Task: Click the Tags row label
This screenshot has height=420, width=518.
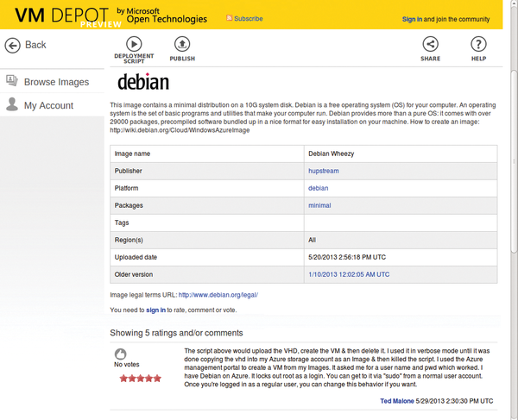Action: [x=122, y=223]
